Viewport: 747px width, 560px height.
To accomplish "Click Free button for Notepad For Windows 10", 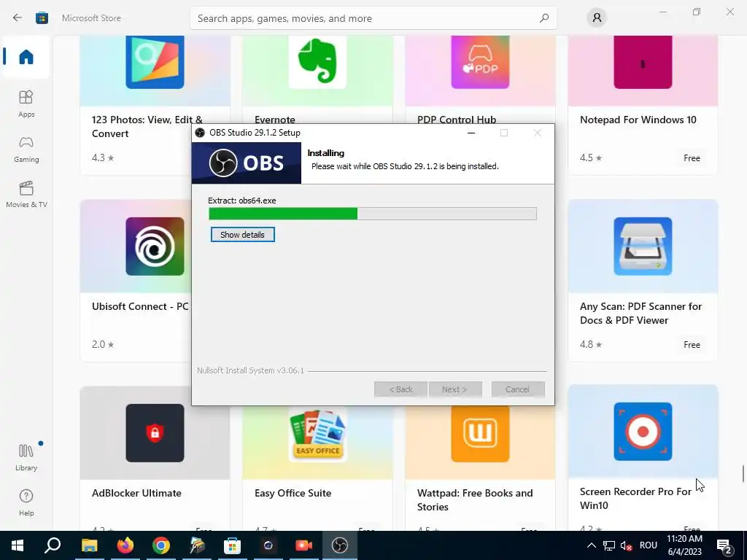I will tap(692, 158).
